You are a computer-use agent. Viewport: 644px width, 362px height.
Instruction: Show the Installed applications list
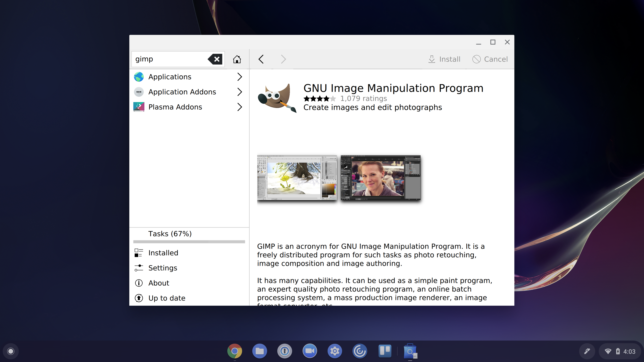pos(189,253)
